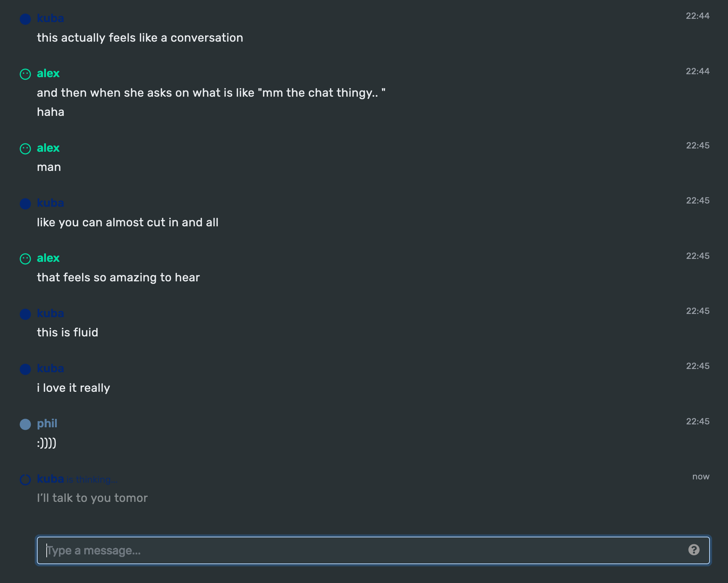Click the message 'this actually feels like a conversation'

[140, 38]
